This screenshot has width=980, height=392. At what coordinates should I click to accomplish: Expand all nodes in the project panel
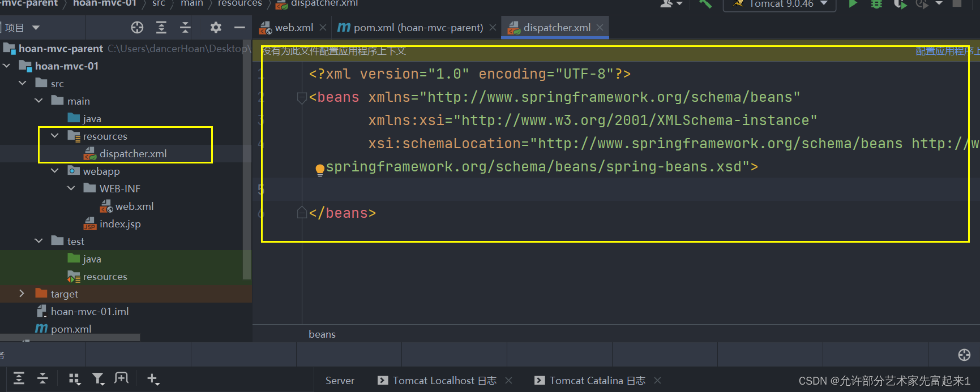coord(161,27)
